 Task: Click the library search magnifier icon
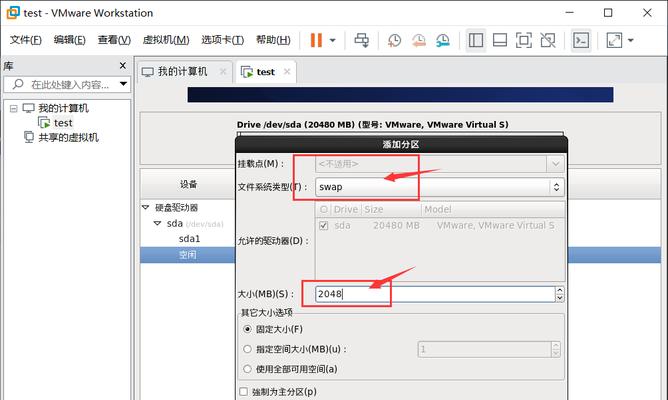tap(18, 84)
